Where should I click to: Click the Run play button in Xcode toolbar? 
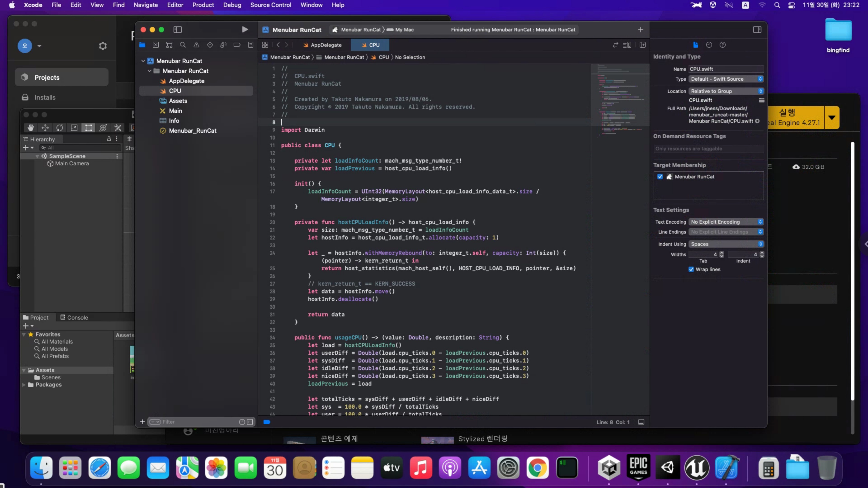pos(245,30)
